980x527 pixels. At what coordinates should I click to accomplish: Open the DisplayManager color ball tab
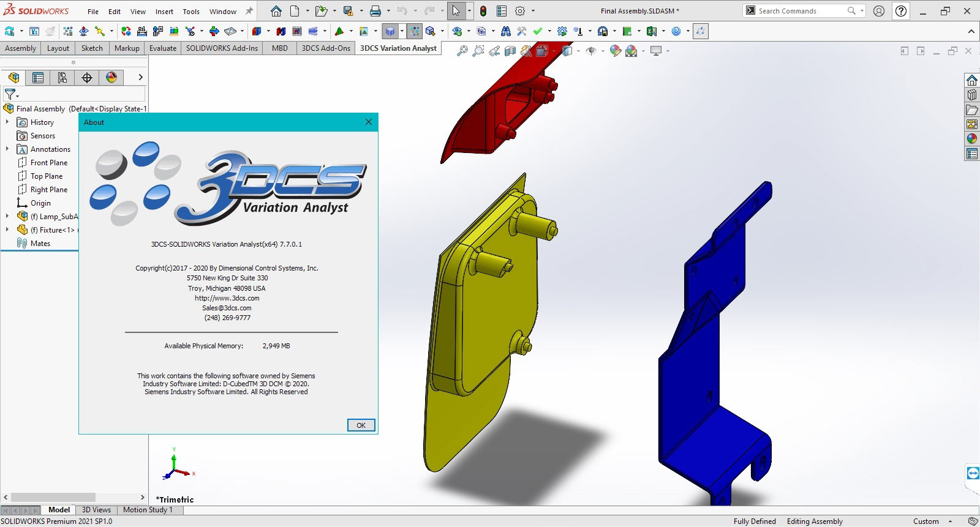click(111, 77)
